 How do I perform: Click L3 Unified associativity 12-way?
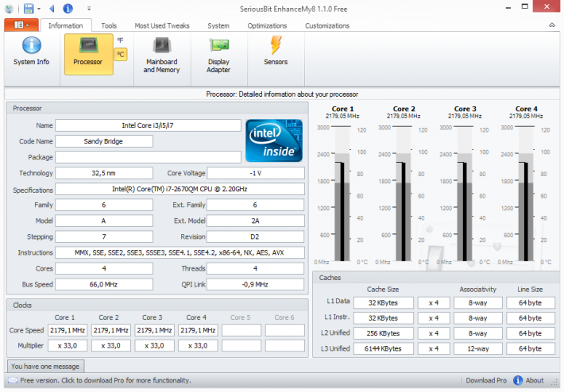477,348
